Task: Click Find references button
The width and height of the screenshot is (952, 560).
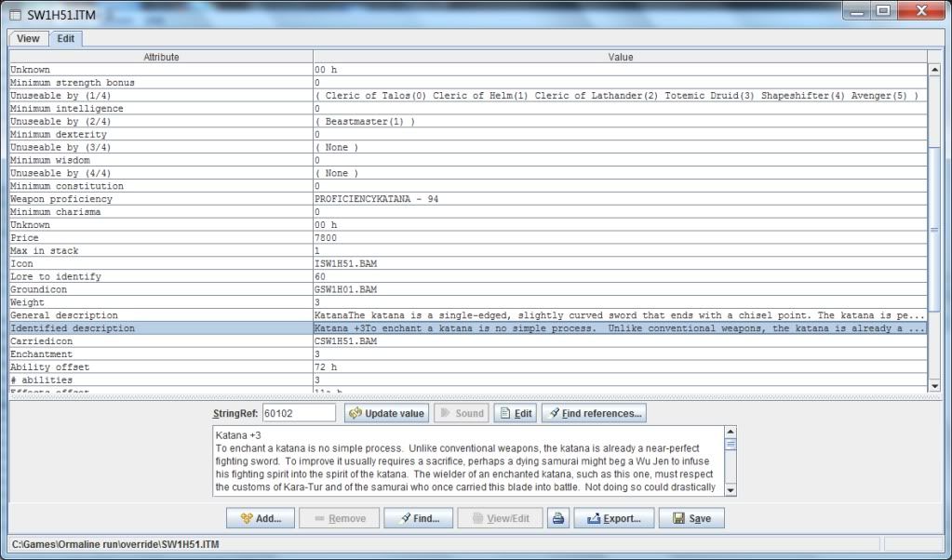Action: tap(594, 413)
